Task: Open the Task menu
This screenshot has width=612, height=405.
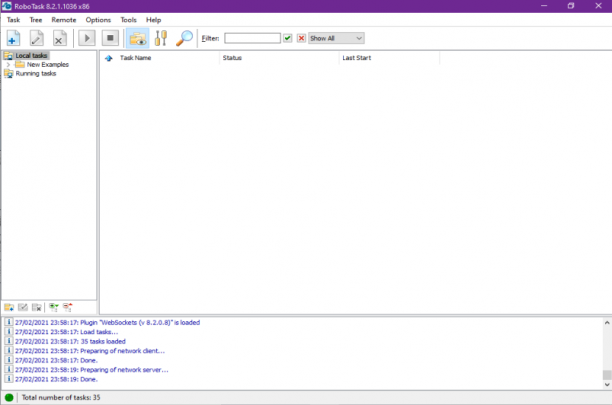Action: (13, 20)
